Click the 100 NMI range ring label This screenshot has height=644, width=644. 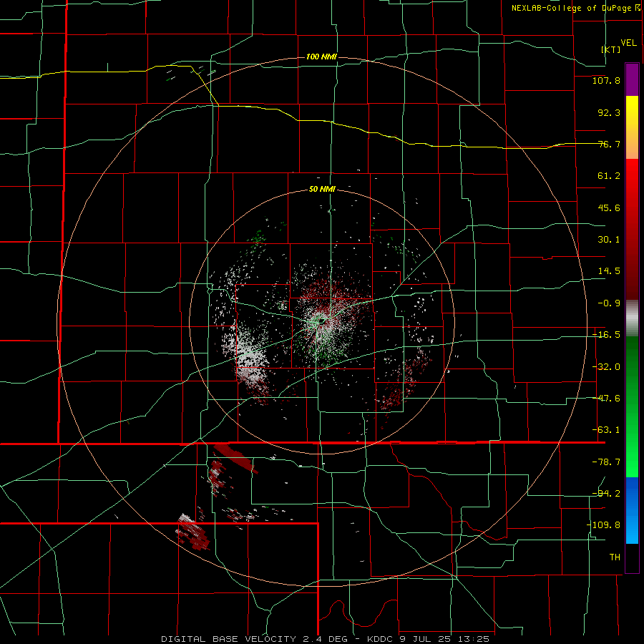pyautogui.click(x=321, y=57)
